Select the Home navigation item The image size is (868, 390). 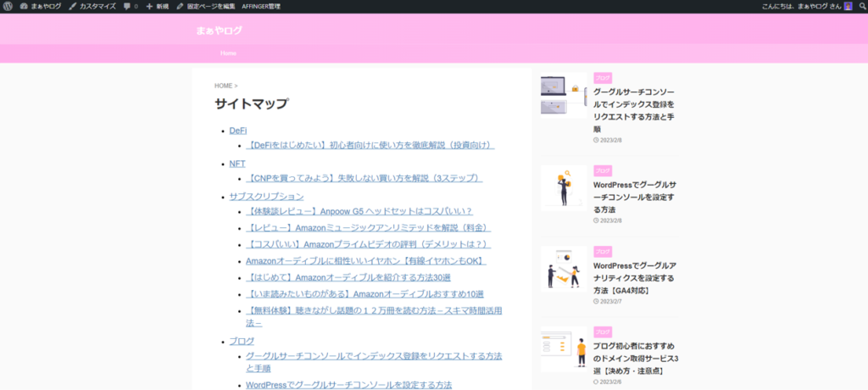228,53
